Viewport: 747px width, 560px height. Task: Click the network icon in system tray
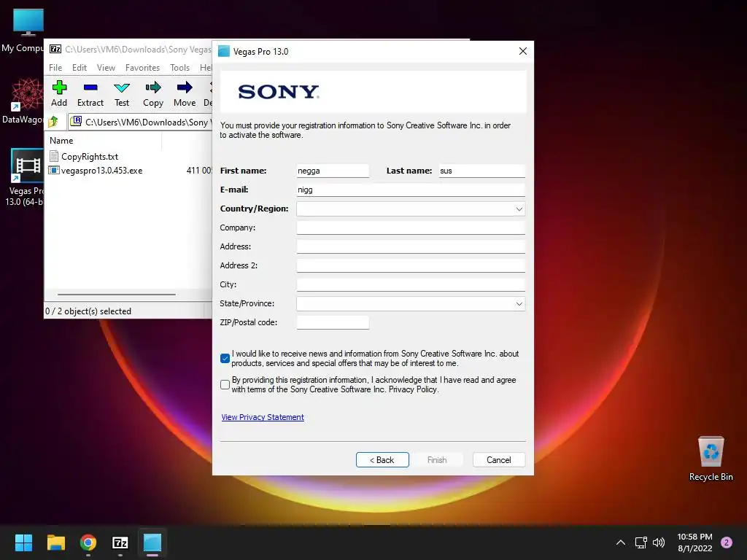pyautogui.click(x=640, y=542)
